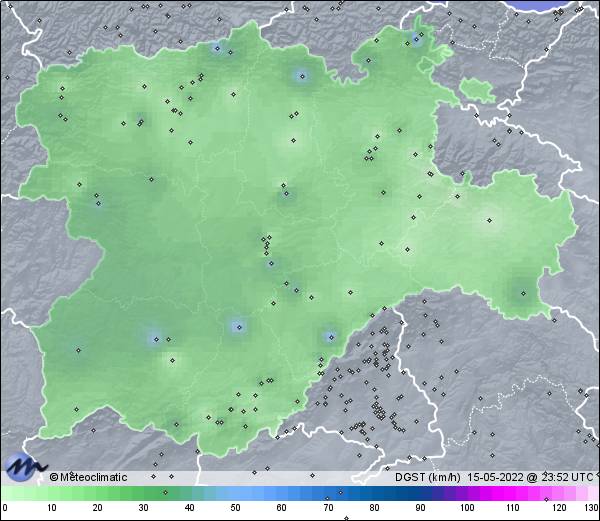
Task: Click the 70 label on the scale
Action: click(328, 508)
